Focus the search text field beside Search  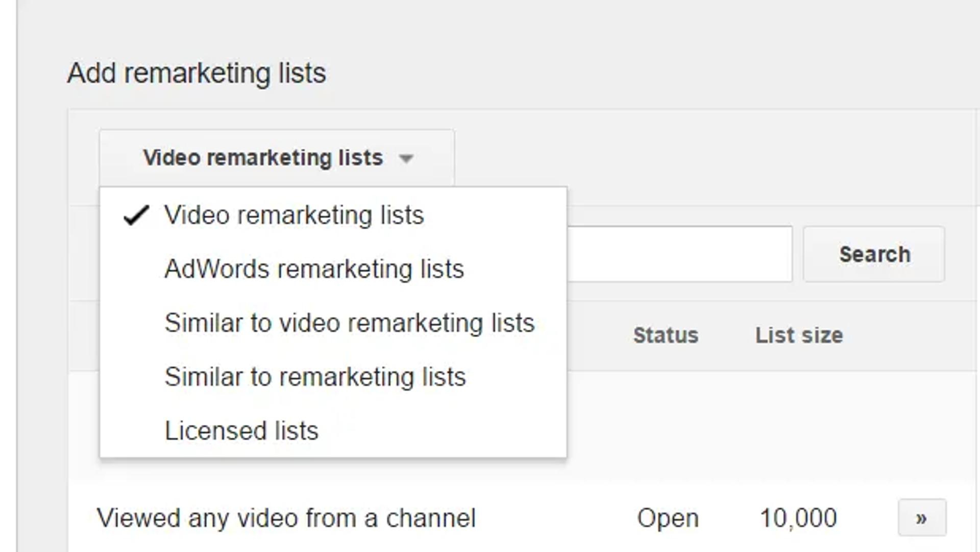pyautogui.click(x=680, y=254)
